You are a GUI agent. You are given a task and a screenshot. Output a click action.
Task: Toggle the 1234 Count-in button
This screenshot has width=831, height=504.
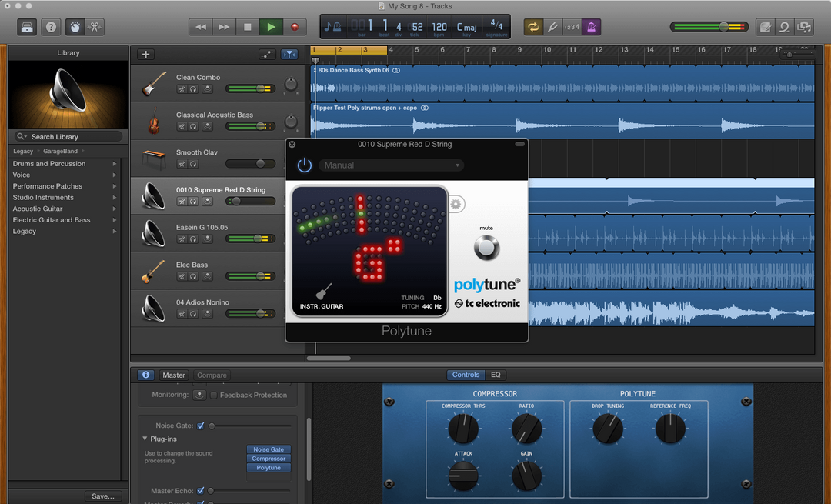tap(571, 27)
